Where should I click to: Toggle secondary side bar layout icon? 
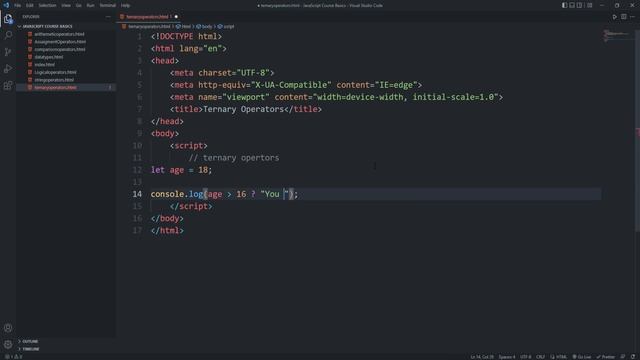point(579,5)
